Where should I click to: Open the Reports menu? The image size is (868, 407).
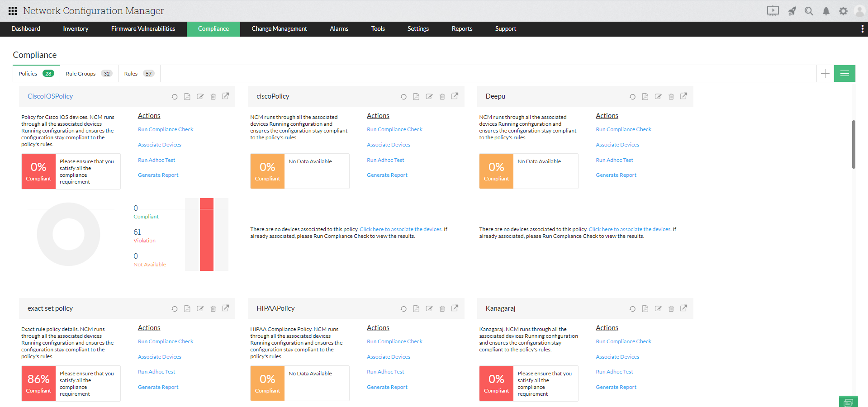coord(462,28)
